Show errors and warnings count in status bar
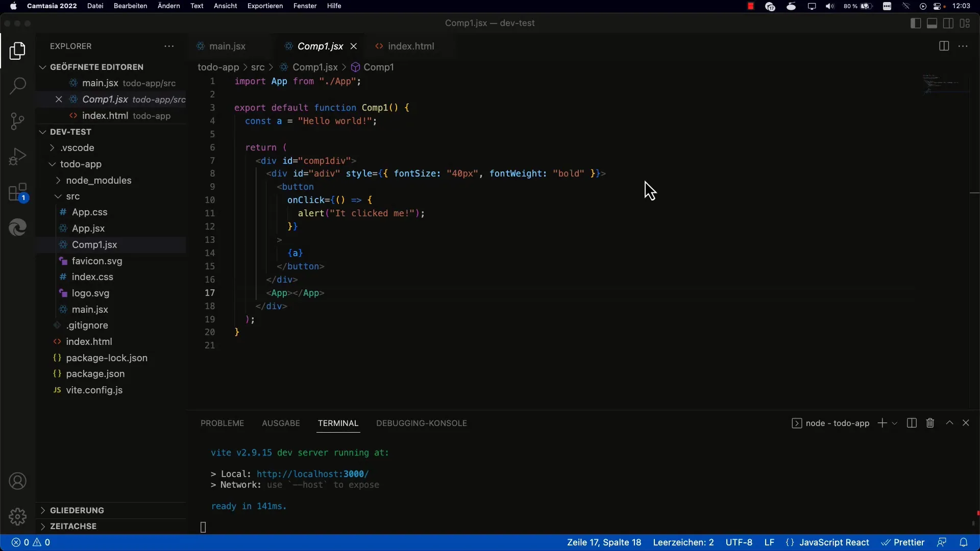Viewport: 980px width, 551px height. tap(31, 542)
